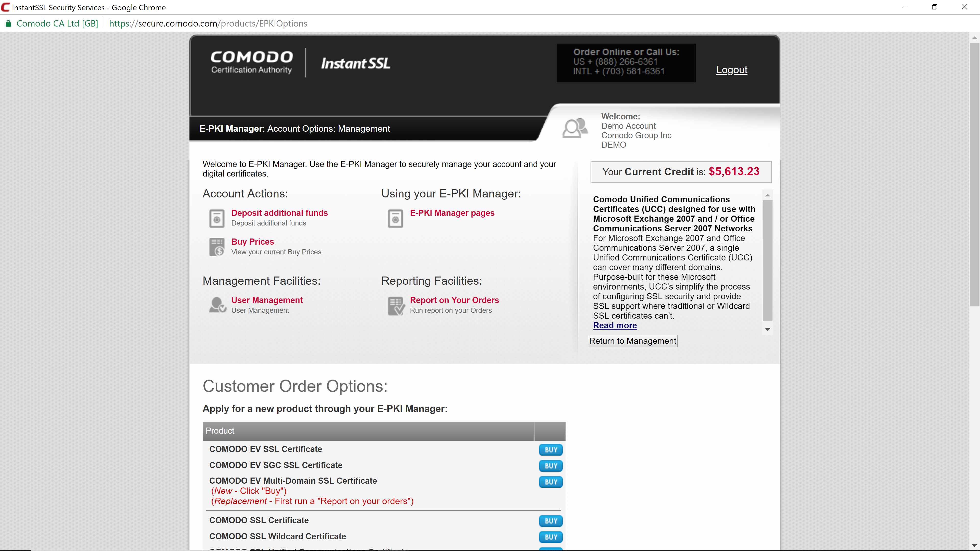The image size is (980, 551).
Task: Click the 'Reporting Facilities:' heading
Action: click(x=431, y=281)
